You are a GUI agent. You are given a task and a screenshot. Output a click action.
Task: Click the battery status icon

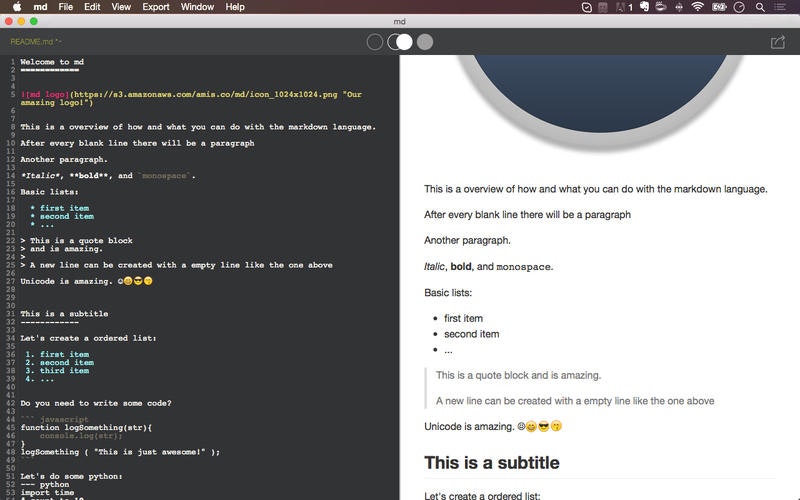(719, 7)
